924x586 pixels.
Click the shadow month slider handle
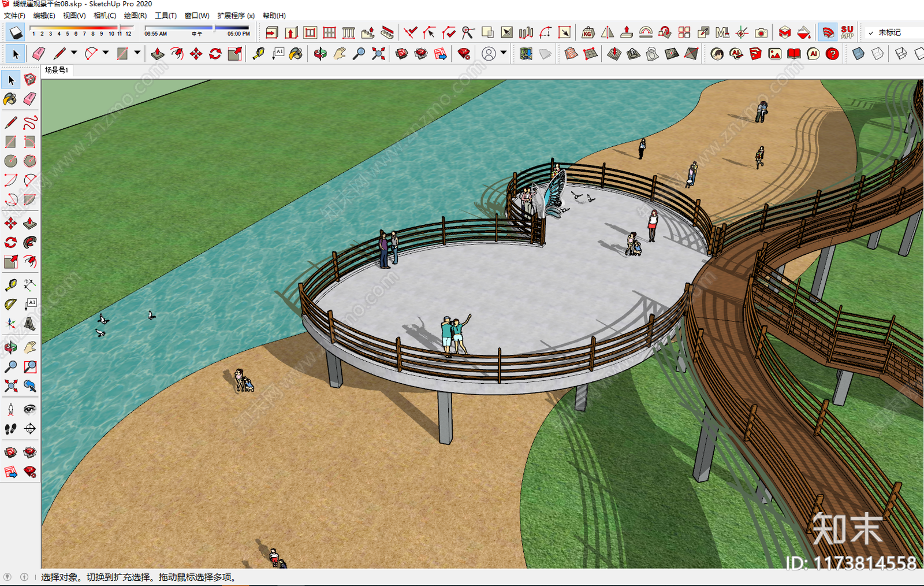[120, 27]
